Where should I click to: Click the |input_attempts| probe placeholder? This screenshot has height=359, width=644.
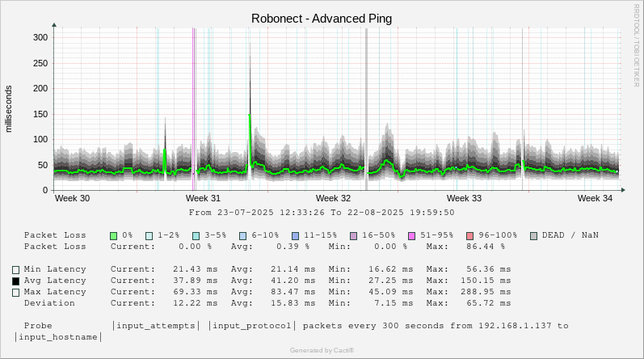pyautogui.click(x=156, y=326)
